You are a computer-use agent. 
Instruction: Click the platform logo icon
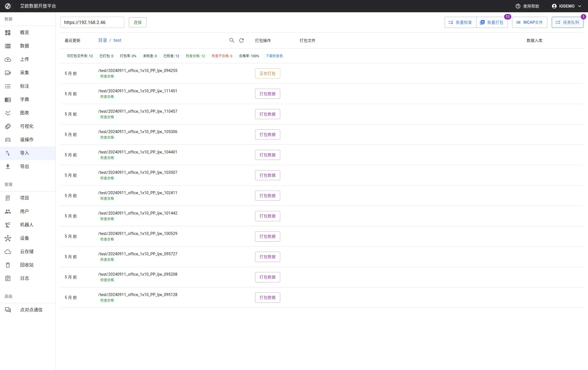[8, 6]
